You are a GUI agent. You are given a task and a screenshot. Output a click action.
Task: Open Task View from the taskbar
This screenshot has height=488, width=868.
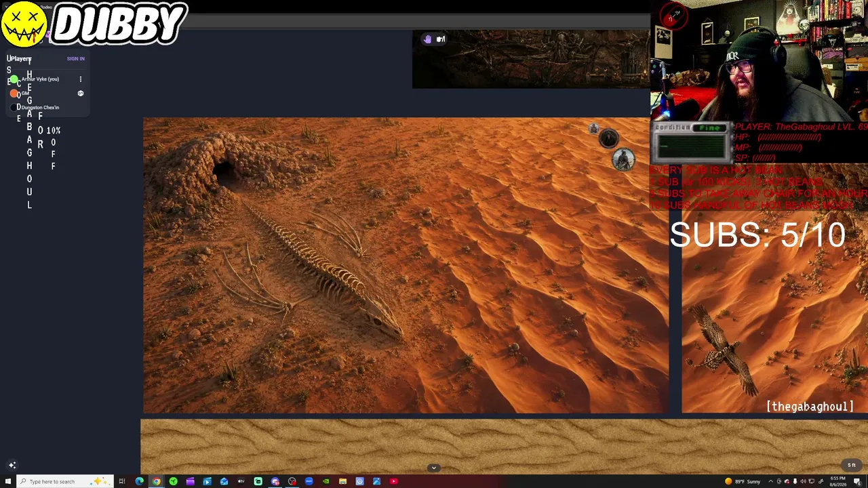(122, 481)
